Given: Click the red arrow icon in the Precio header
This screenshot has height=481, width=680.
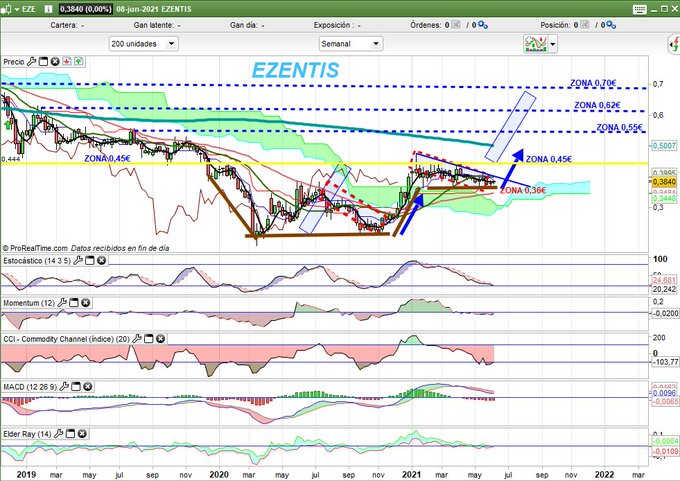Looking at the screenshot, I should [67, 62].
